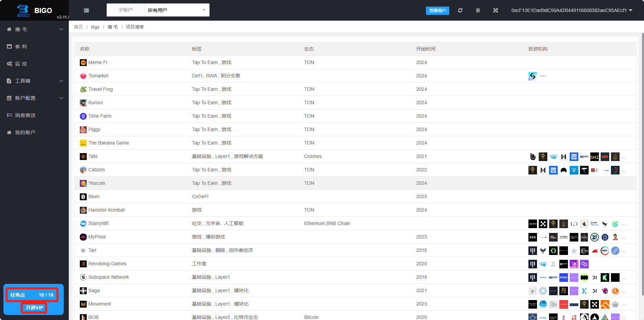The image size is (644, 320).
Task: Click the Revolving Games row name
Action: [x=107, y=264]
